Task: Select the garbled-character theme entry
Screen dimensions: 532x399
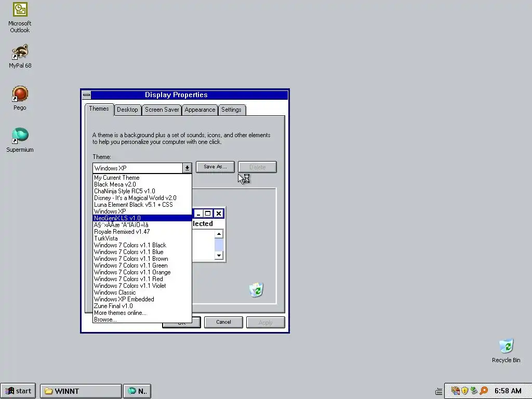Action: point(142,225)
